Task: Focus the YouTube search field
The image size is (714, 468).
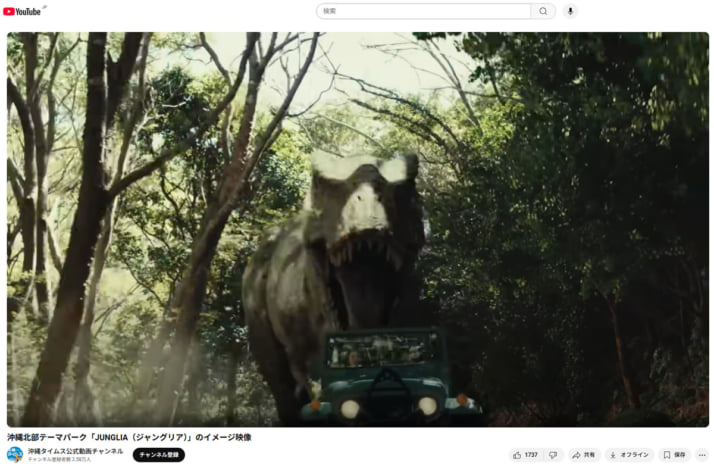Action: pos(424,11)
